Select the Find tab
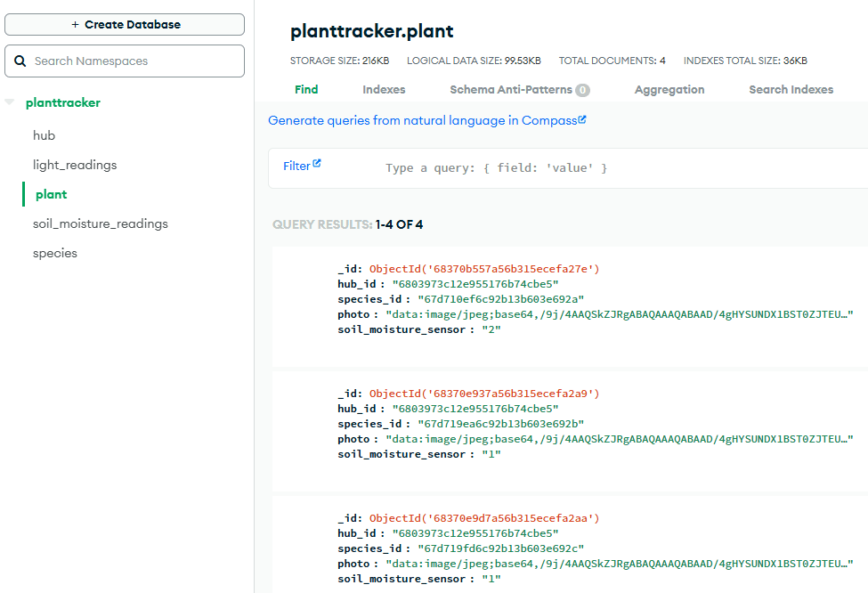Viewport: 868px width, 593px height. click(x=306, y=89)
